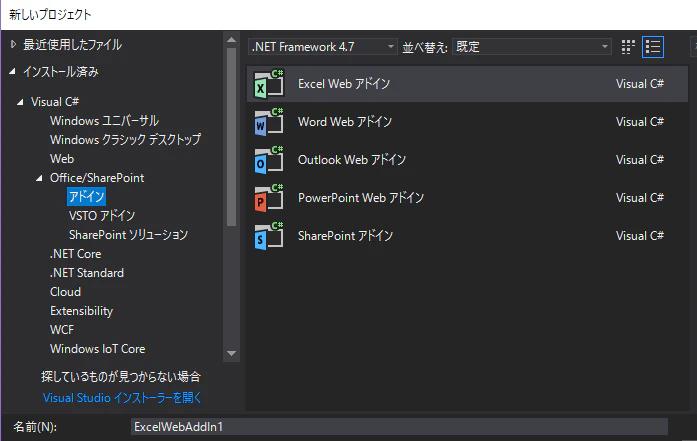Screen dimensions: 697x441
Task: Switch to small icons grid view
Action: click(x=628, y=47)
